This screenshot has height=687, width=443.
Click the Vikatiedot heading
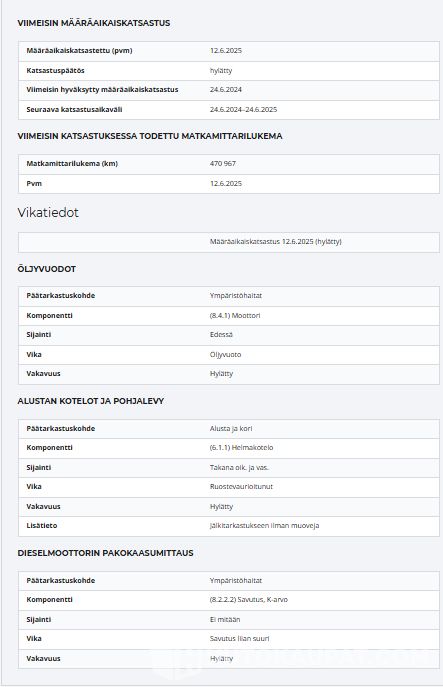coord(48,212)
